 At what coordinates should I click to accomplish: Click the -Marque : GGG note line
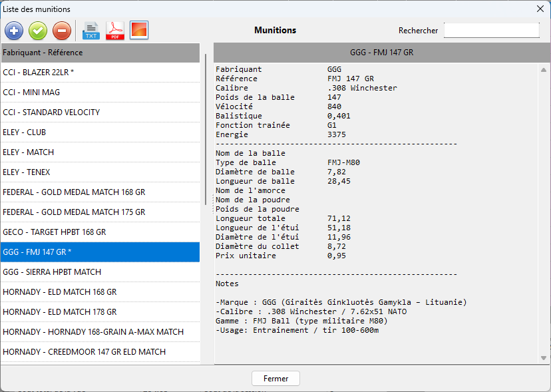click(x=341, y=302)
